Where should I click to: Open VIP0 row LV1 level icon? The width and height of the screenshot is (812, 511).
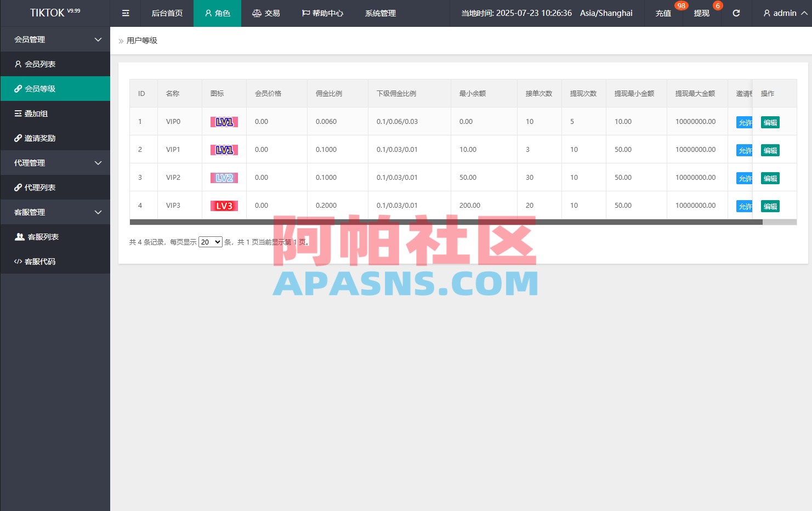(x=224, y=122)
